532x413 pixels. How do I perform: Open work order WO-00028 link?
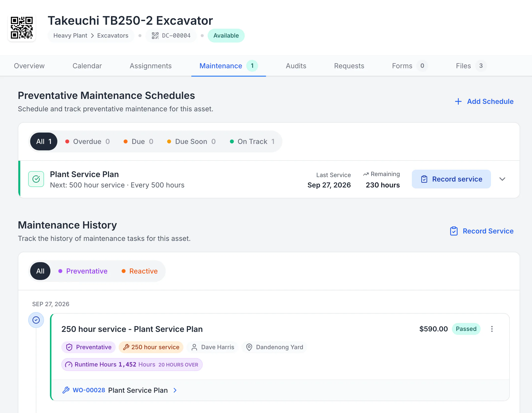pos(89,390)
